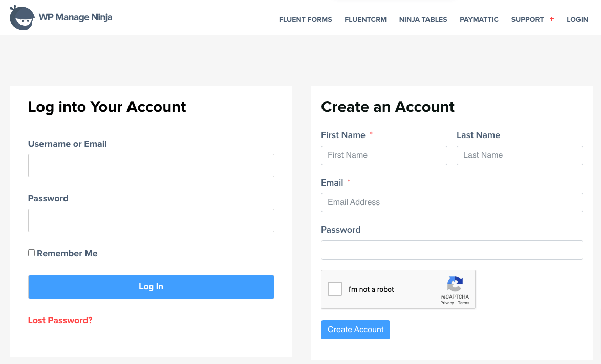The width and height of the screenshot is (601, 364).
Task: Click the reCAPTCHA logo icon
Action: pos(455,284)
